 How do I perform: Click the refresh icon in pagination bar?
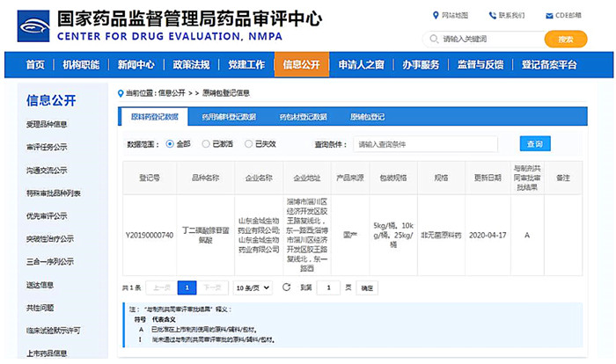286,288
